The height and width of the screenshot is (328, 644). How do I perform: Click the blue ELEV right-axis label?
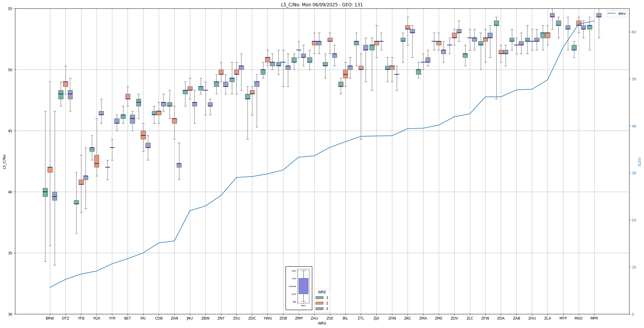[640, 162]
